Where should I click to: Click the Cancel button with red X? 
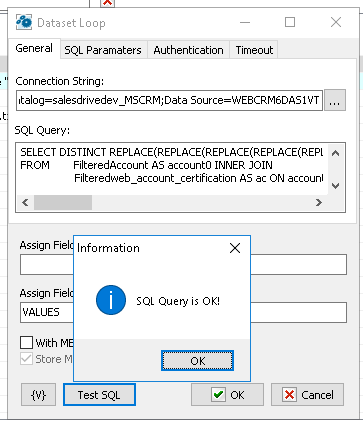pos(307,395)
